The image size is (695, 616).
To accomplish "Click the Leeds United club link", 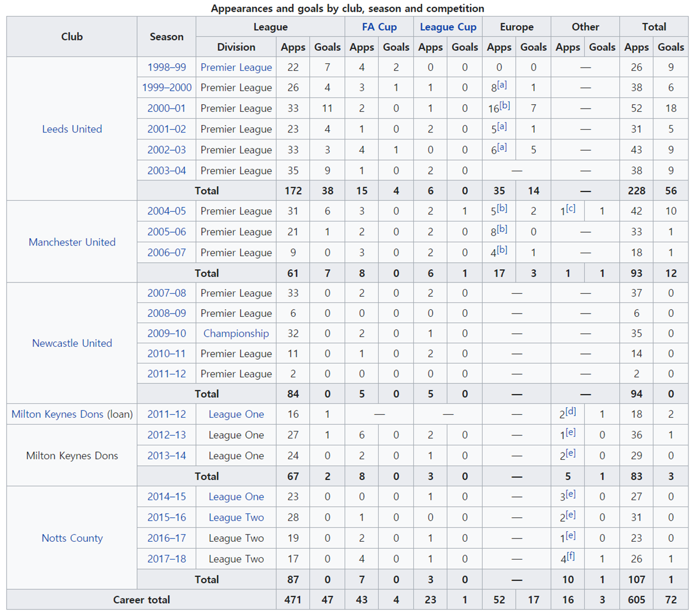I will pos(72,129).
